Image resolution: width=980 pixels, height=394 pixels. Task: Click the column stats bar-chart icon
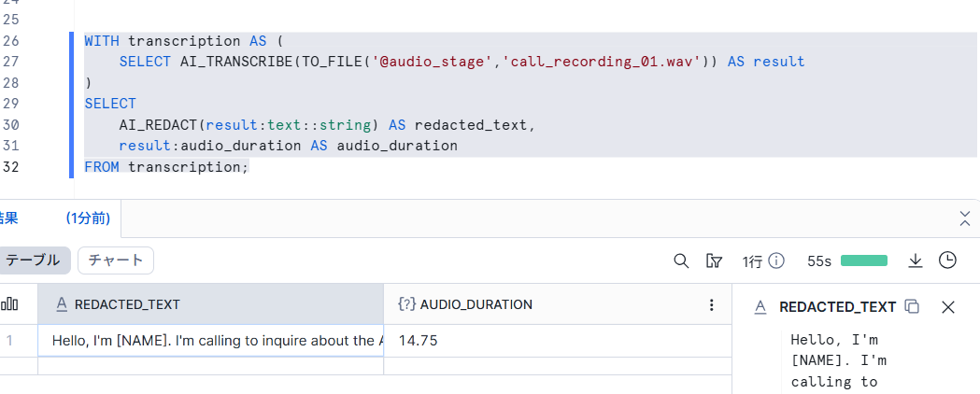[10, 304]
